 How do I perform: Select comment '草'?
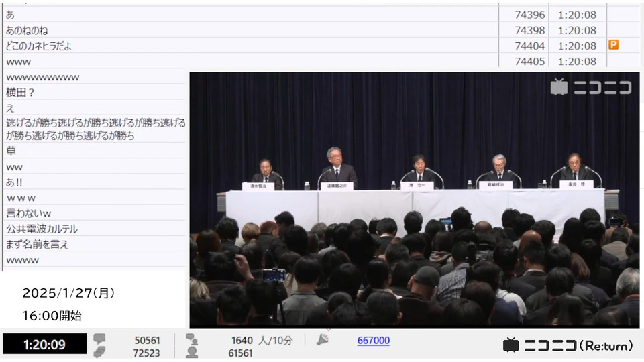pyautogui.click(x=11, y=151)
